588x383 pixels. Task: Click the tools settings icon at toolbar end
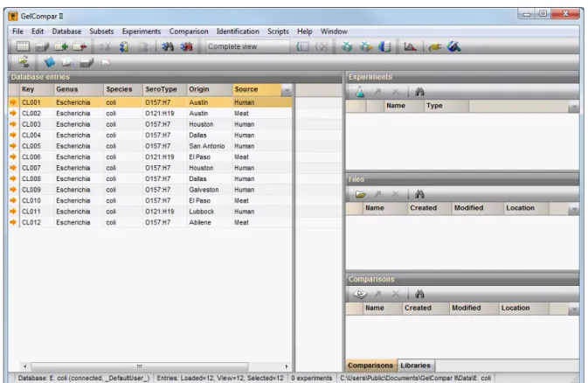click(453, 46)
